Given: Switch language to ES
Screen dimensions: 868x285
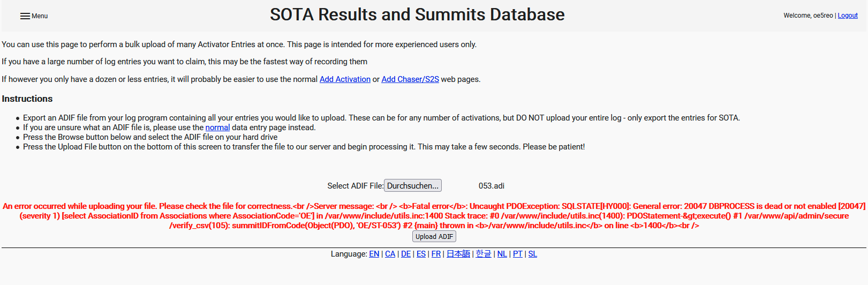Looking at the screenshot, I should 421,254.
